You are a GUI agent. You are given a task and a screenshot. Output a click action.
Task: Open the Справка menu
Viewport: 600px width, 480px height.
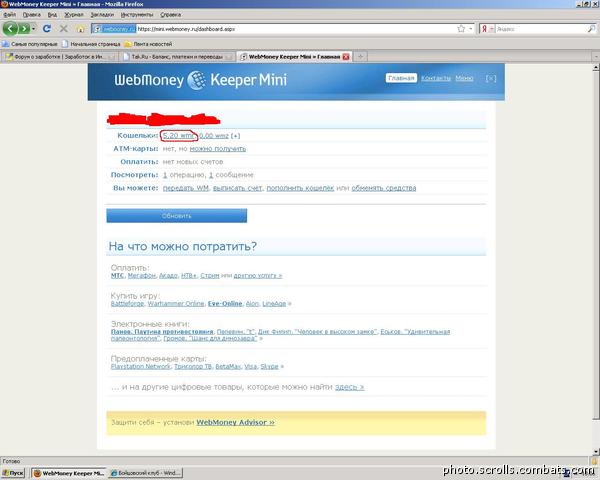pos(170,15)
